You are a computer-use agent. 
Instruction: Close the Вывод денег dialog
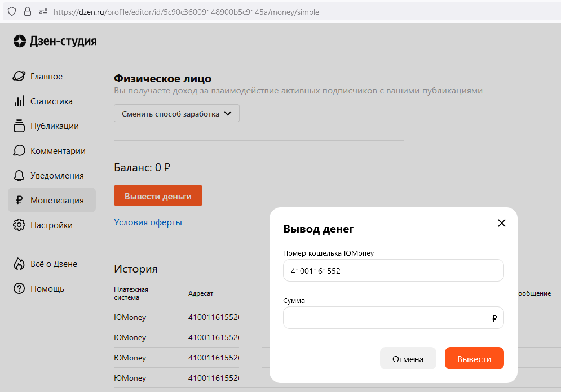click(x=502, y=223)
